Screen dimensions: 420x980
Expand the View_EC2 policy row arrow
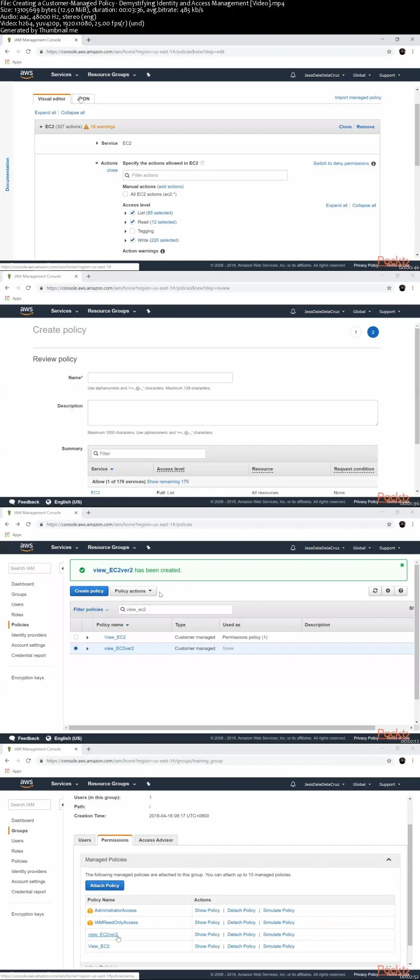[x=87, y=638]
